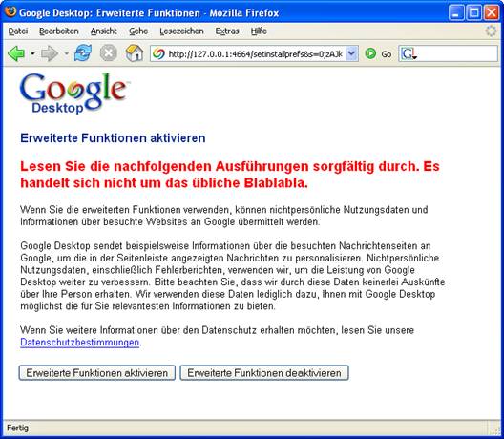Screen dimensions: 504x439
Task: Open the Lesezeichen menu
Action: click(x=181, y=31)
